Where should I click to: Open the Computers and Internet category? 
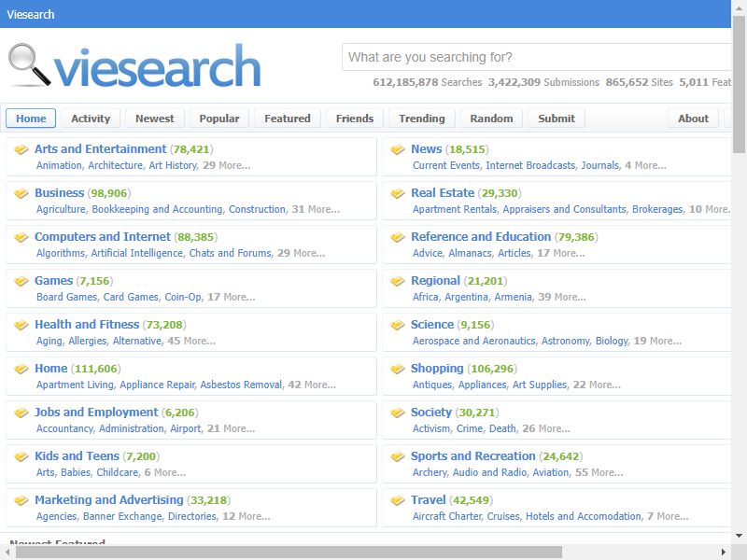[103, 237]
